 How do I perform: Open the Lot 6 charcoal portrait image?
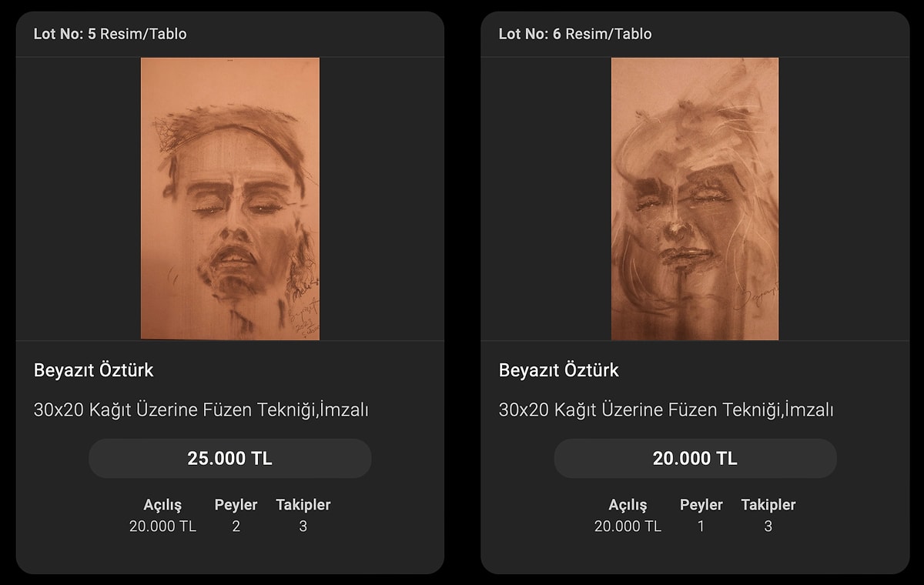pyautogui.click(x=695, y=199)
